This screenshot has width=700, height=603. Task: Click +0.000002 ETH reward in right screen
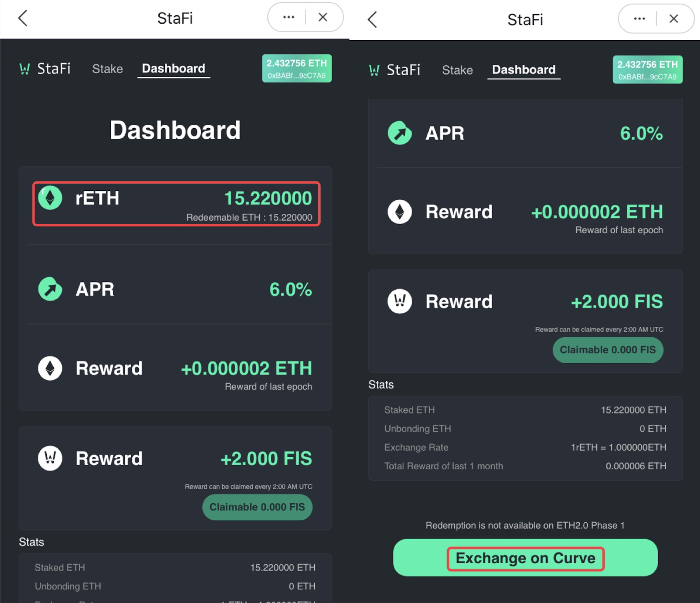pyautogui.click(x=597, y=212)
